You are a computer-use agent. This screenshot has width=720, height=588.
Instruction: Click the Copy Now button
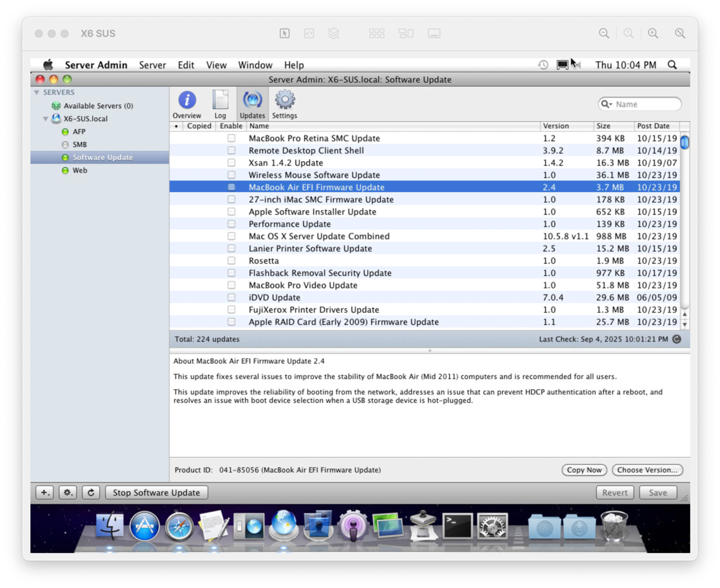point(584,470)
